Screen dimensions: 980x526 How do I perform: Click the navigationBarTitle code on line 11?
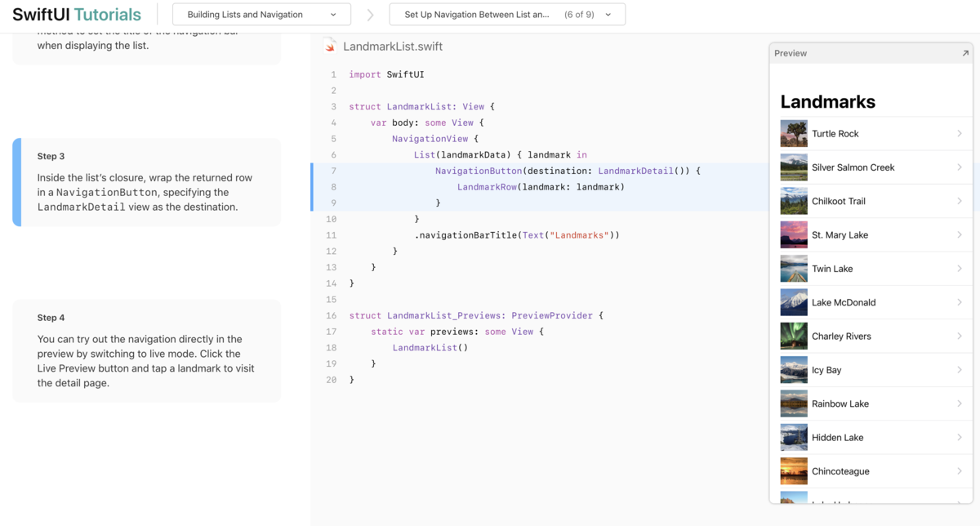(517, 235)
